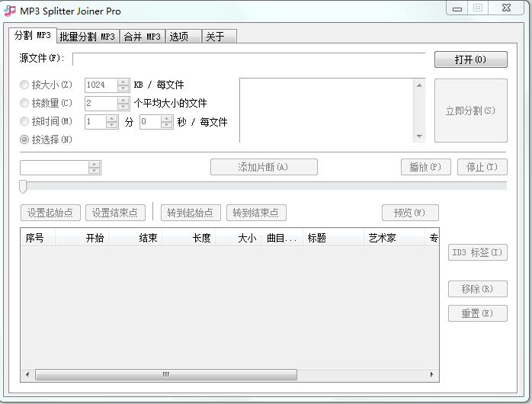
Task: Increase the minutes (分) spinner
Action: point(111,118)
